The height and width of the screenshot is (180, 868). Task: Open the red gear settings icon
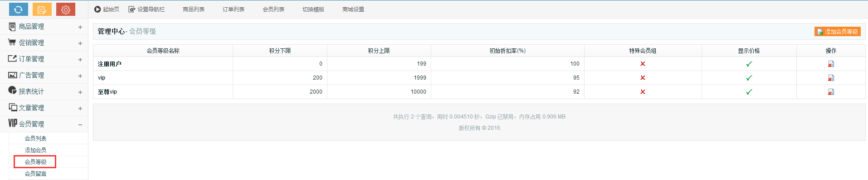tap(66, 9)
